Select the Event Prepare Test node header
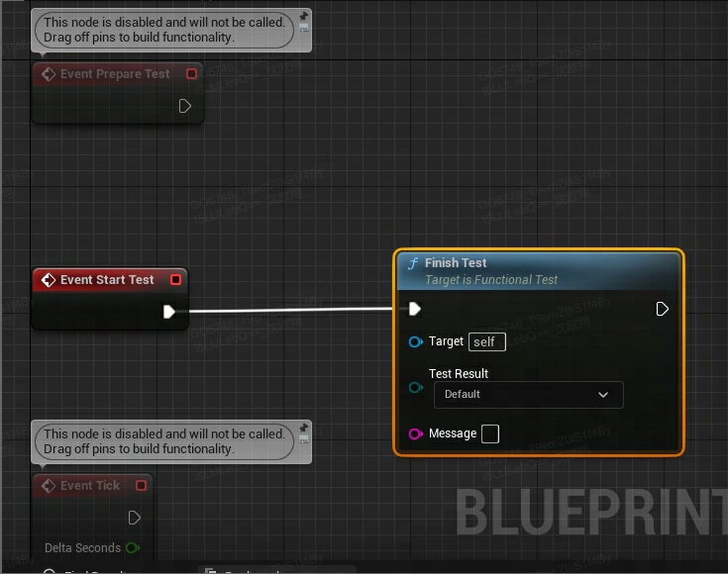 118,74
